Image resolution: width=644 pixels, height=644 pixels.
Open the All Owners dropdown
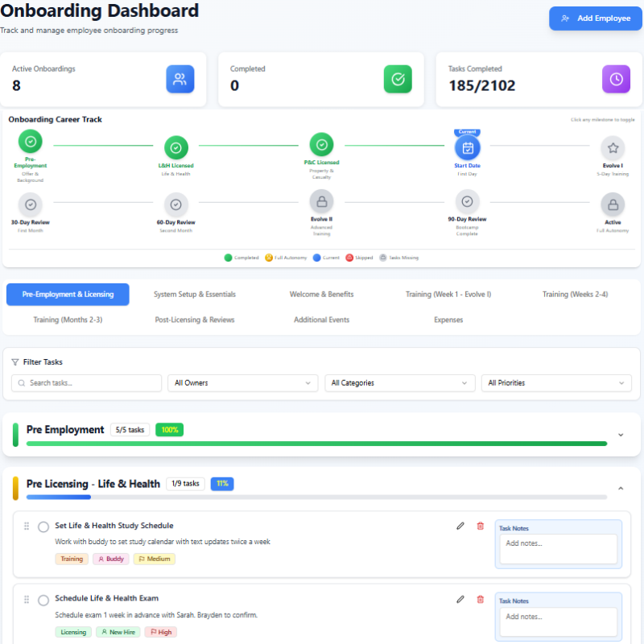click(243, 383)
